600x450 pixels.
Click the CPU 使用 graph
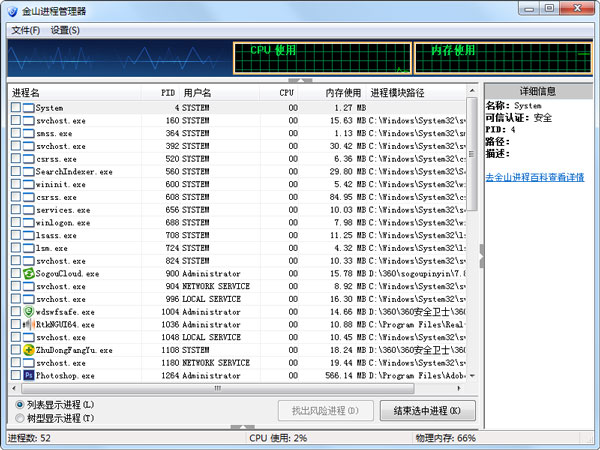pos(322,58)
